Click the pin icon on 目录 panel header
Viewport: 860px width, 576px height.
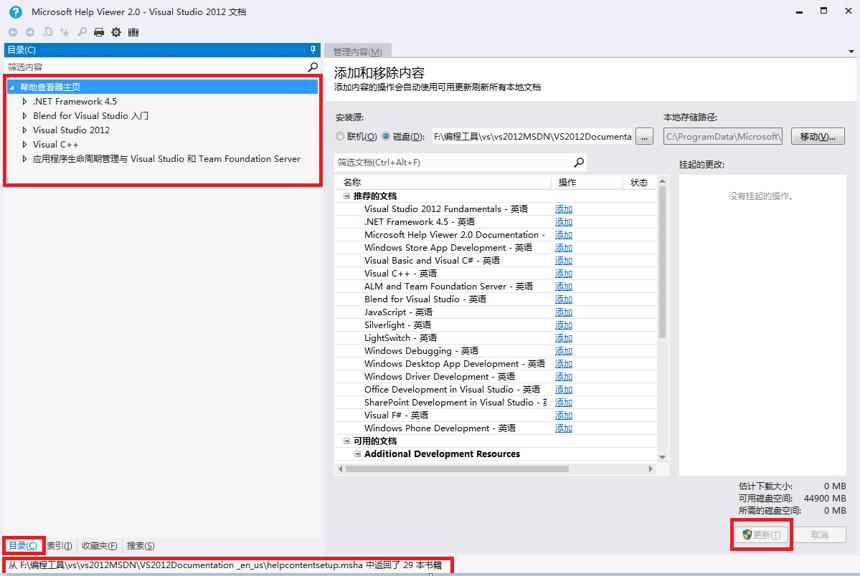313,50
